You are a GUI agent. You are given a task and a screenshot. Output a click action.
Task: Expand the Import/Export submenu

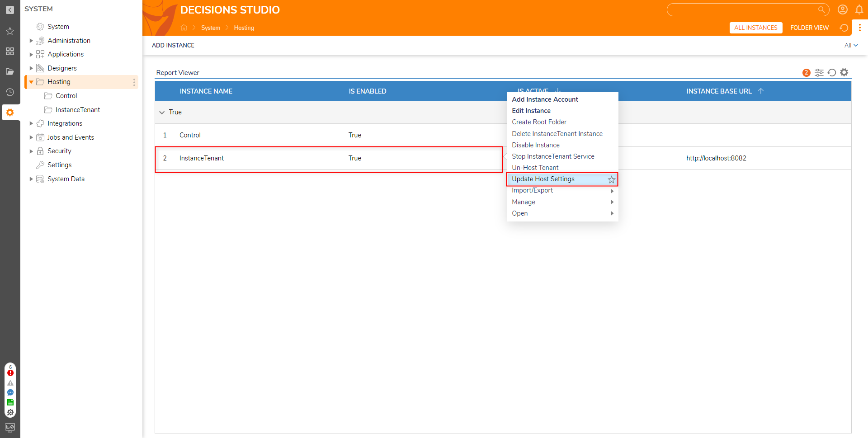point(562,190)
